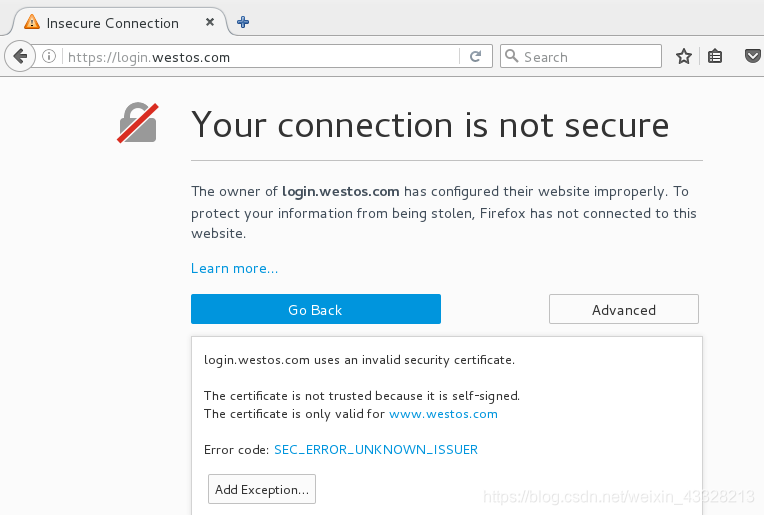The height and width of the screenshot is (515, 764).
Task: Click bold login.westos.com in description
Action: pyautogui.click(x=341, y=191)
